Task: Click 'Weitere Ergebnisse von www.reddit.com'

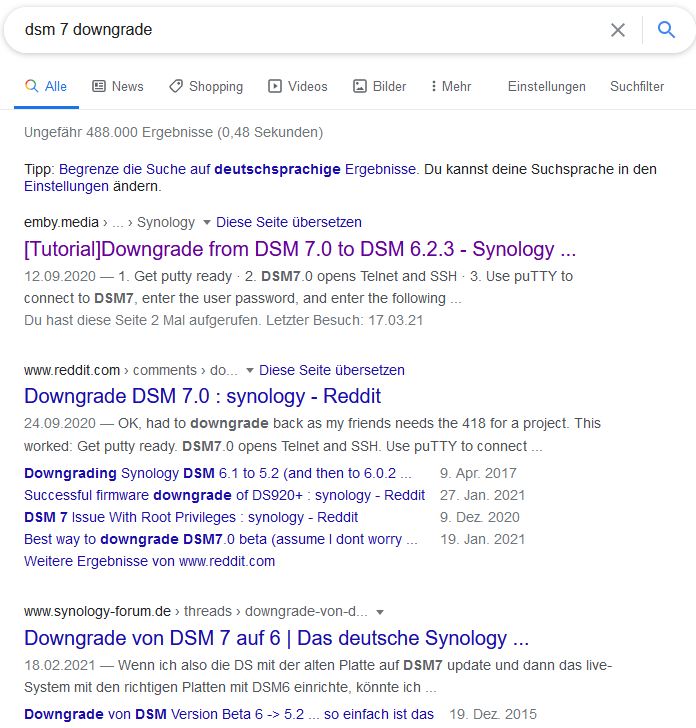Action: [150, 561]
